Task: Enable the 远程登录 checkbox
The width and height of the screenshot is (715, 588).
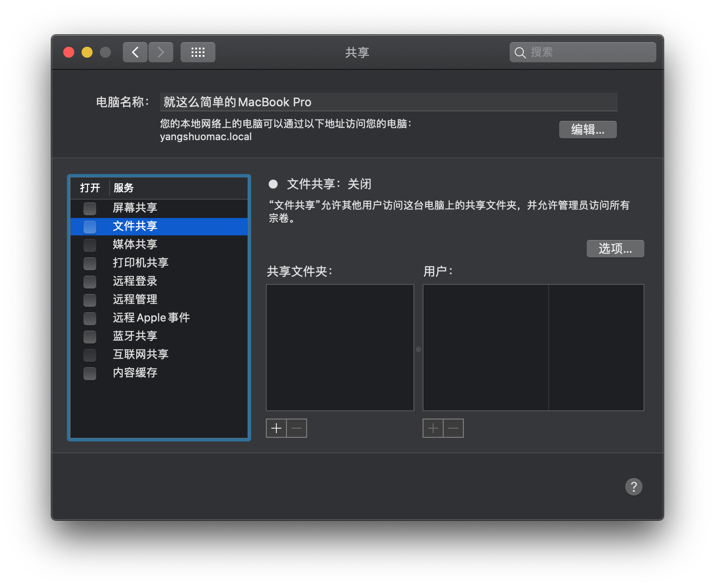Action: pos(90,282)
